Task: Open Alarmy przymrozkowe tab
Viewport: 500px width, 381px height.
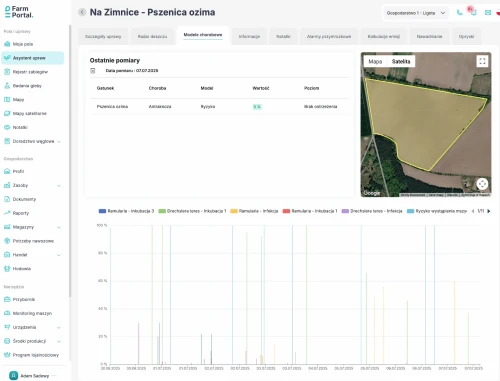Action: point(329,36)
